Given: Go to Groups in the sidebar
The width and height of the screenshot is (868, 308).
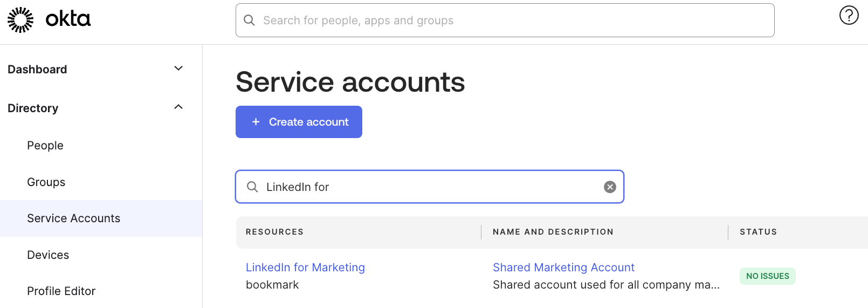Looking at the screenshot, I should (x=46, y=182).
